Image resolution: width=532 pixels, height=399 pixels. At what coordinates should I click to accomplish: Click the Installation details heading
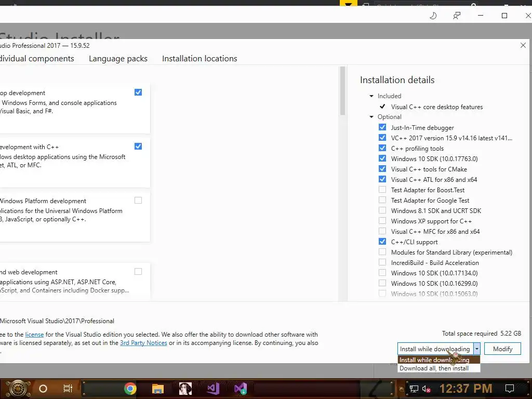point(397,80)
